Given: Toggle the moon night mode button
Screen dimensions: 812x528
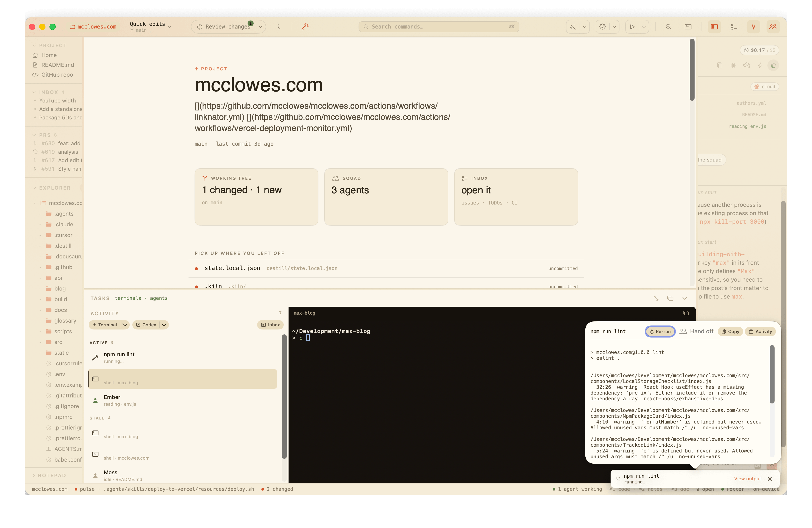Looking at the screenshot, I should coord(773,65).
